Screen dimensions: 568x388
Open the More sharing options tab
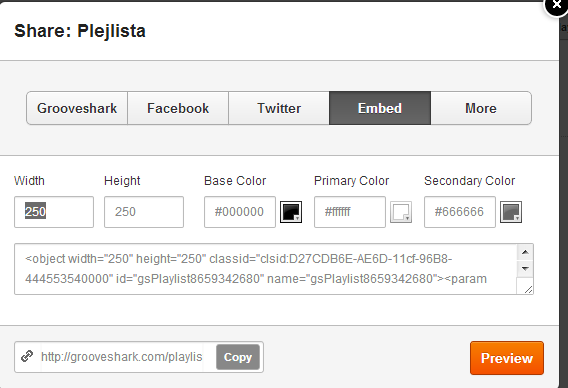pos(481,108)
